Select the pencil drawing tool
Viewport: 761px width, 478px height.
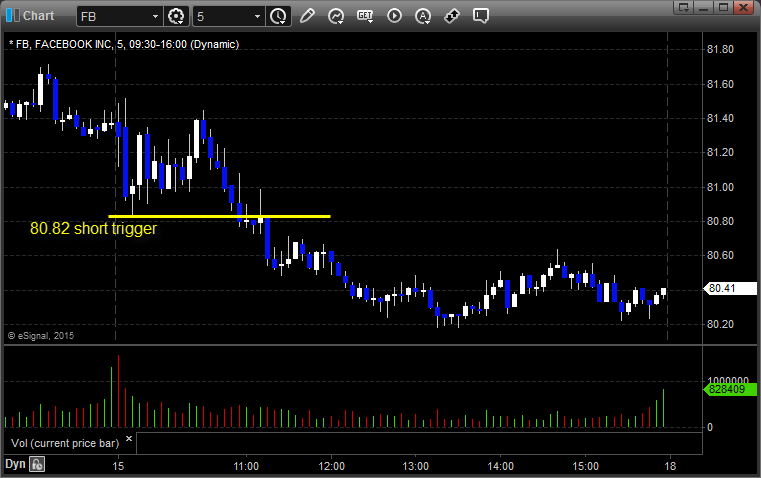tap(307, 16)
